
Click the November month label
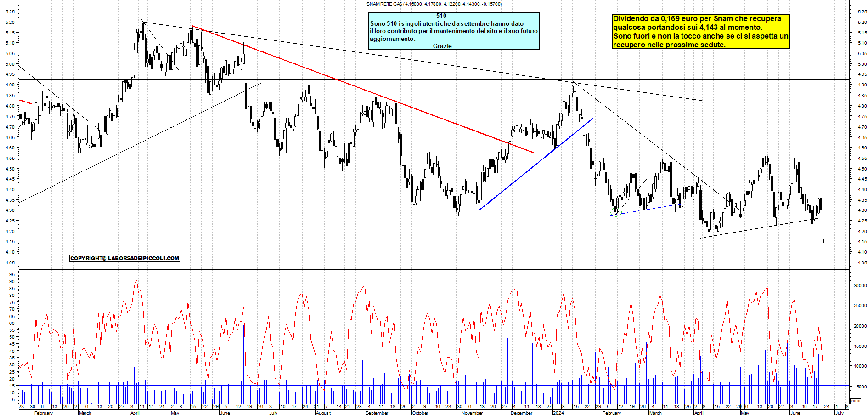coord(472,413)
